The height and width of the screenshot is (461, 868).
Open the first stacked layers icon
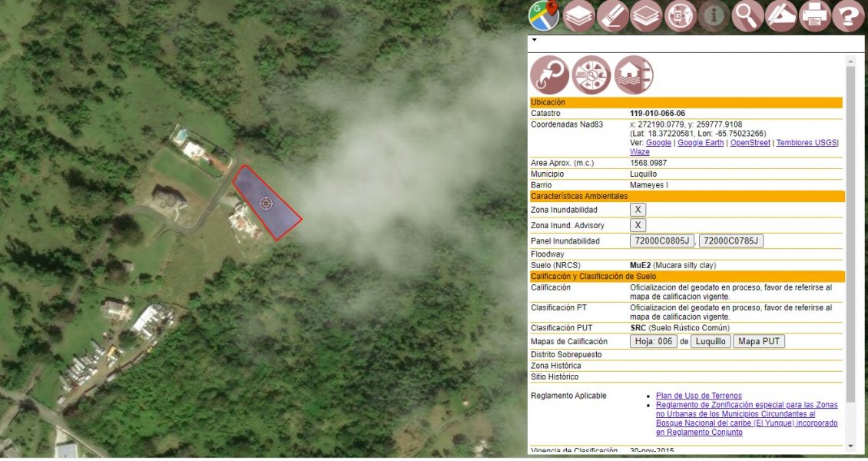(x=578, y=16)
